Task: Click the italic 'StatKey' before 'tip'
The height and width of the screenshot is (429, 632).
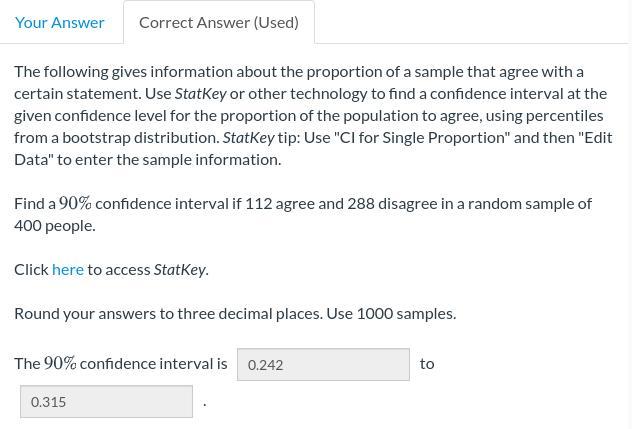Action: click(248, 137)
